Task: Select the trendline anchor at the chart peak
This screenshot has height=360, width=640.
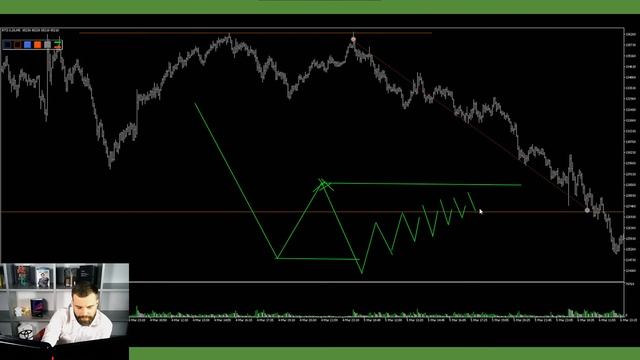Action: coord(353,40)
